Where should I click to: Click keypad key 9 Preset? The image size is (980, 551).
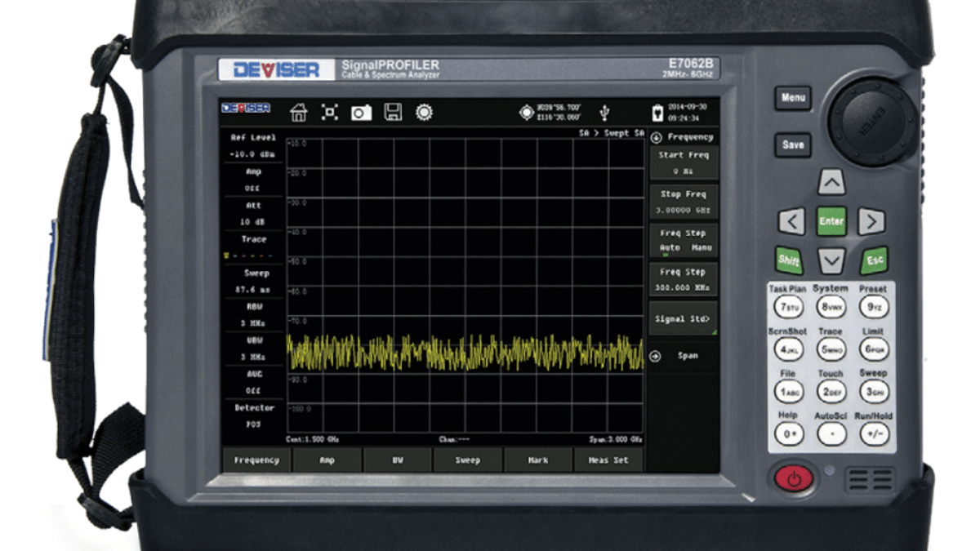tap(874, 308)
